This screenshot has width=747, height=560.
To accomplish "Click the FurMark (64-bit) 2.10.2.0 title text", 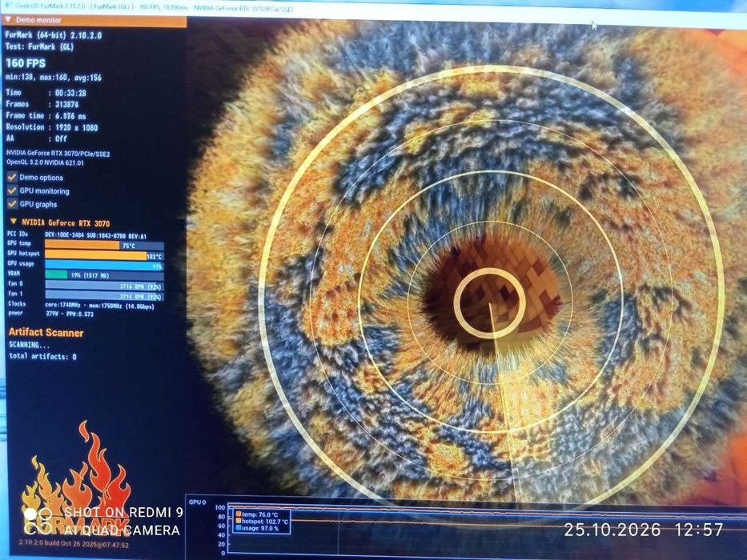I will coord(54,34).
